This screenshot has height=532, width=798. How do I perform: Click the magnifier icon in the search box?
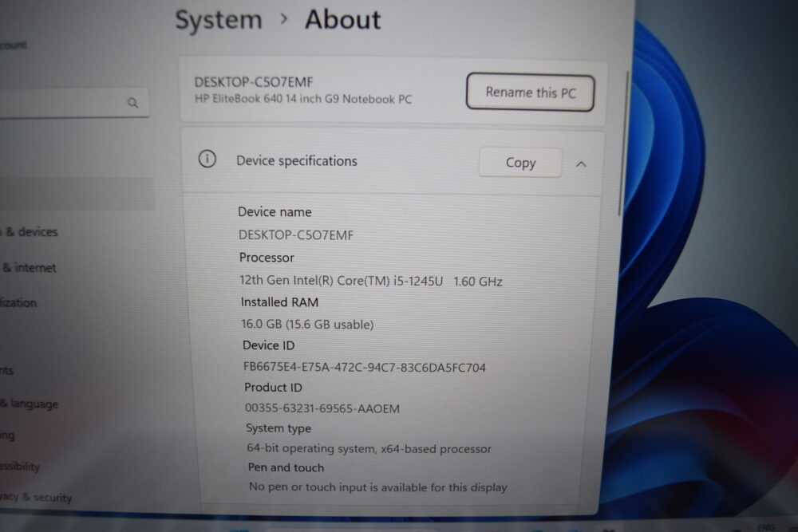(x=132, y=103)
